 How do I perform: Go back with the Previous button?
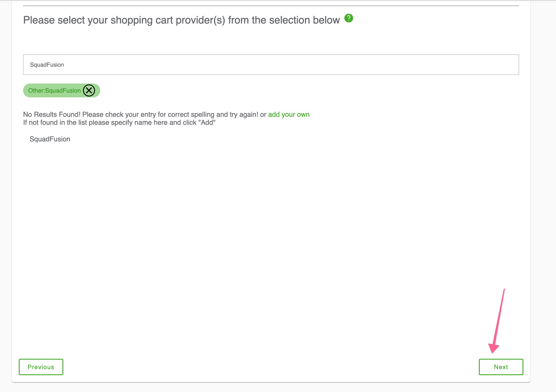[41, 367]
